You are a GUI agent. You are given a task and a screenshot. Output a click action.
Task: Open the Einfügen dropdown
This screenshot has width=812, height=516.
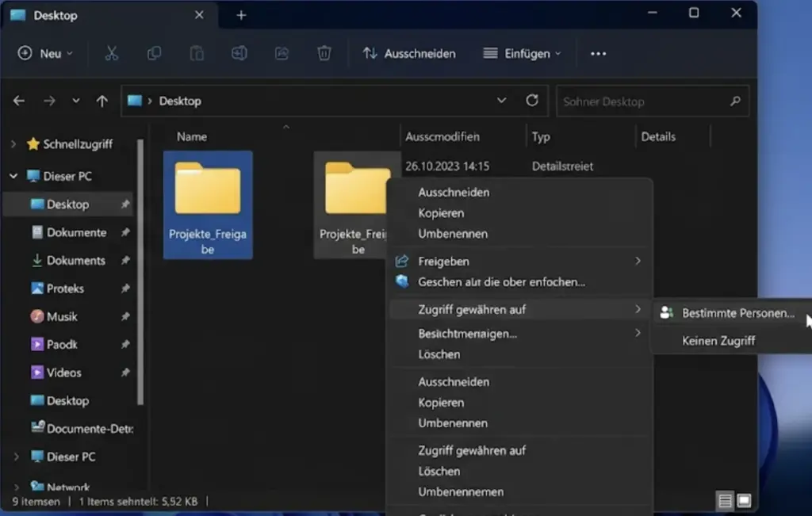pyautogui.click(x=522, y=54)
